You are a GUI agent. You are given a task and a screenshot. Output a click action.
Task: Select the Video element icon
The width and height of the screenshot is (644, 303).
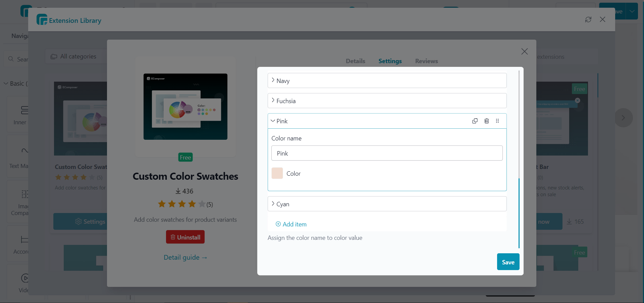click(x=24, y=278)
